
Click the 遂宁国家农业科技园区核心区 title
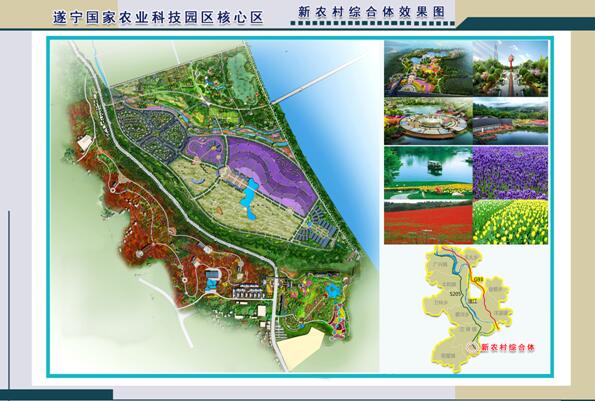158,17
